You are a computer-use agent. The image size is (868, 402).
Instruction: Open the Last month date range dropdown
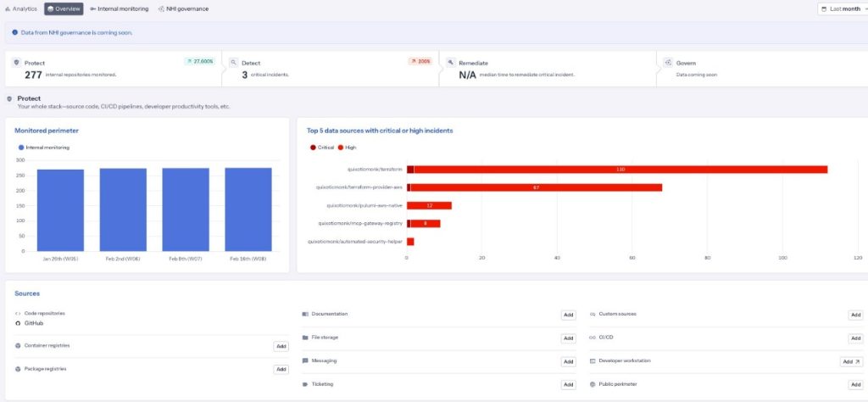click(843, 8)
